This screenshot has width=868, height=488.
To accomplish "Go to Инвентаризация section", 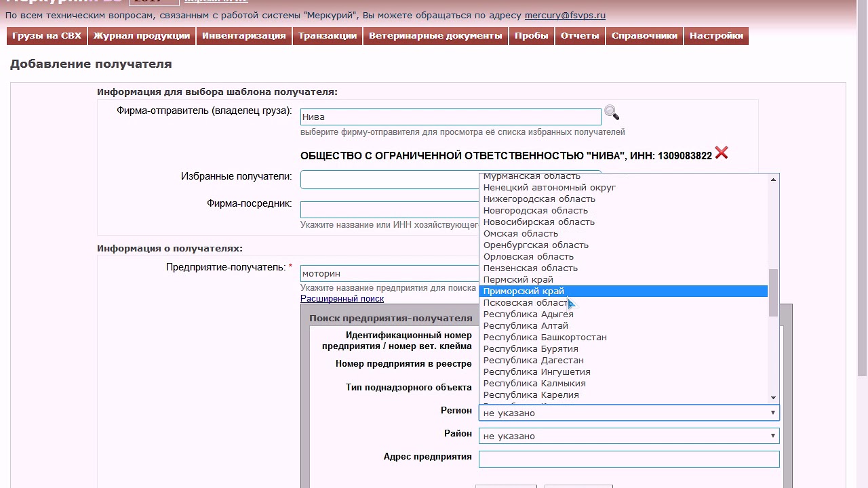I will coord(244,36).
